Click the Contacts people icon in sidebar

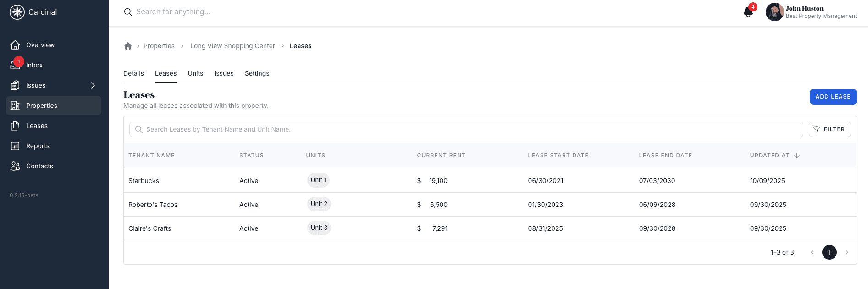(15, 166)
